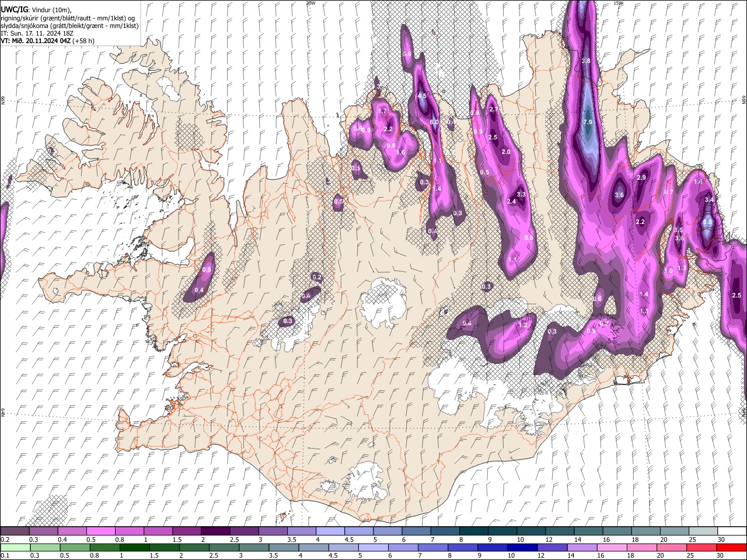The width and height of the screenshot is (747, 560).
Task: Select bright pink snow swatch between 0.5 and 0.8
Action: (x=101, y=531)
